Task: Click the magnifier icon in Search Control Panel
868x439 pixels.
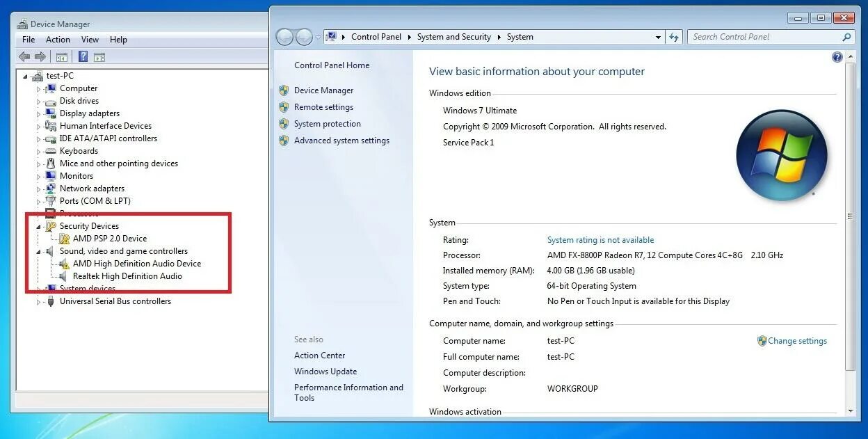Action: [846, 37]
